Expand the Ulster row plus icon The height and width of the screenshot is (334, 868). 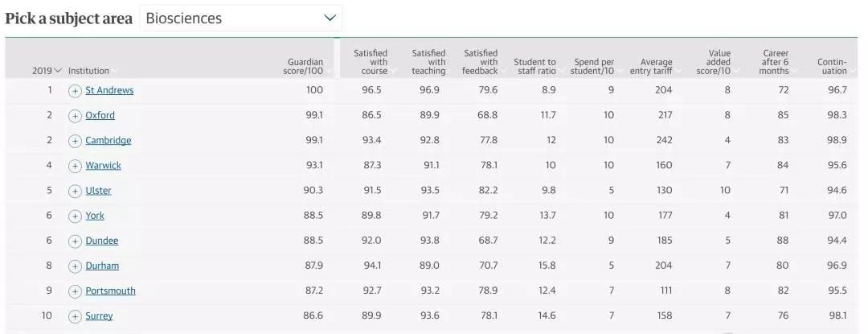[x=75, y=191]
